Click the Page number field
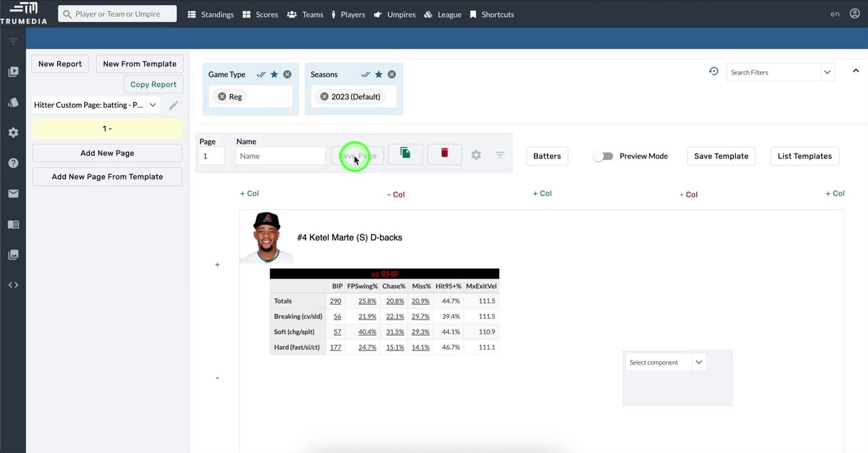This screenshot has width=868, height=453. click(x=211, y=156)
